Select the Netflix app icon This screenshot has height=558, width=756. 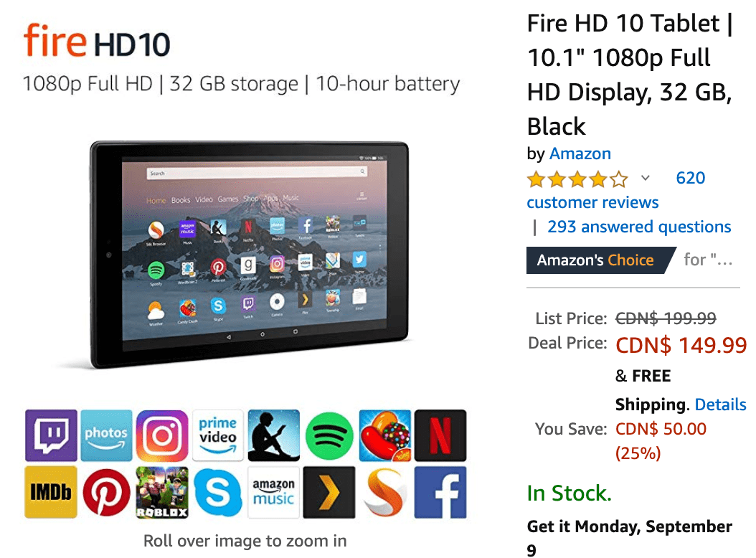pos(440,435)
